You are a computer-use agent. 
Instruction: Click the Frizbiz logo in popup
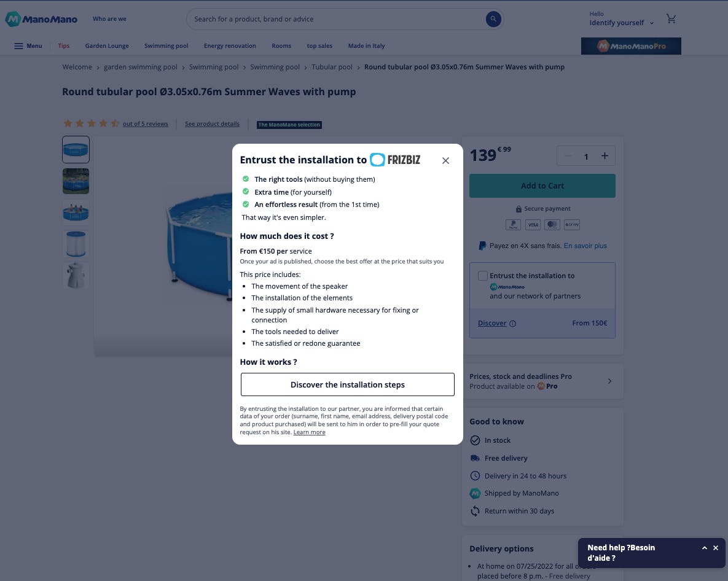(395, 160)
